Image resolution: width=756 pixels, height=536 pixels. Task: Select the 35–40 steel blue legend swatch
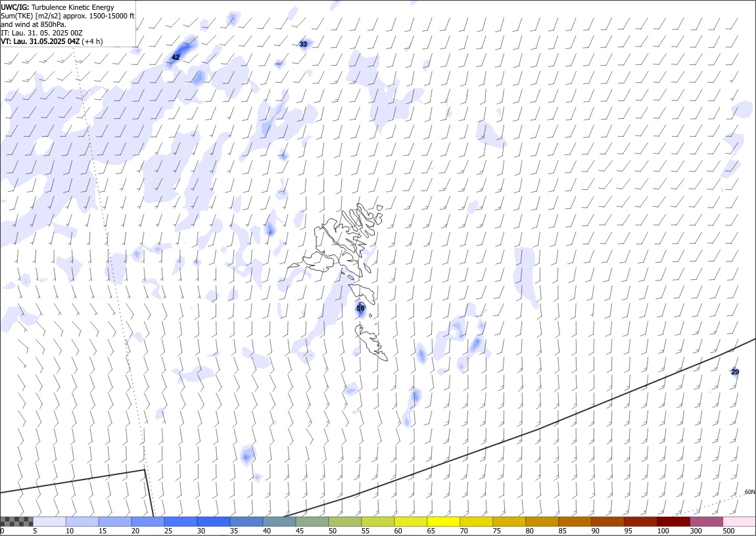pyautogui.click(x=247, y=522)
